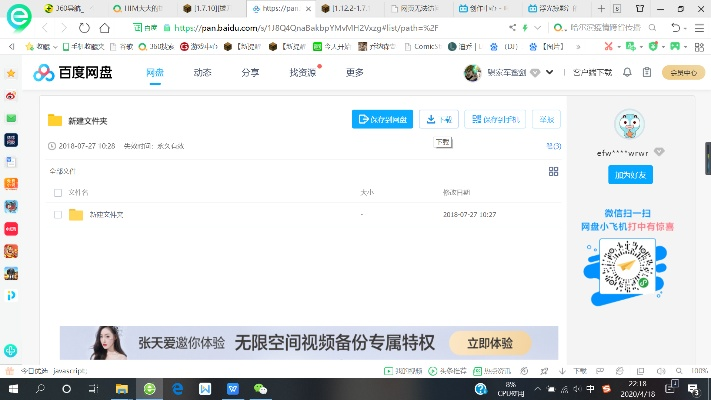
Task: Check the select-all files checkbox
Action: click(x=58, y=193)
